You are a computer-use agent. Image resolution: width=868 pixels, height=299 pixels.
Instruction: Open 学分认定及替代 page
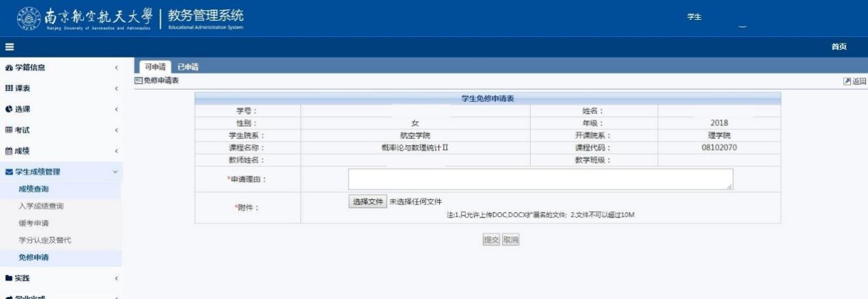[44, 240]
